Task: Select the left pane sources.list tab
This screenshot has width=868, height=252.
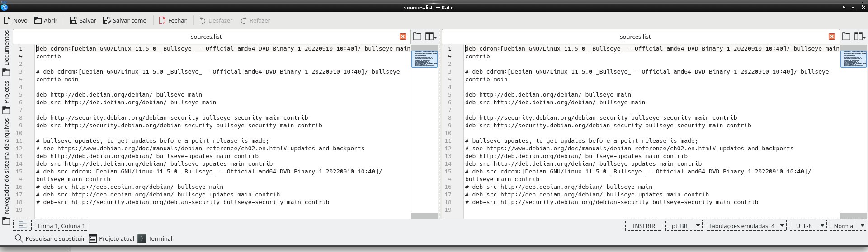Action: pyautogui.click(x=206, y=37)
